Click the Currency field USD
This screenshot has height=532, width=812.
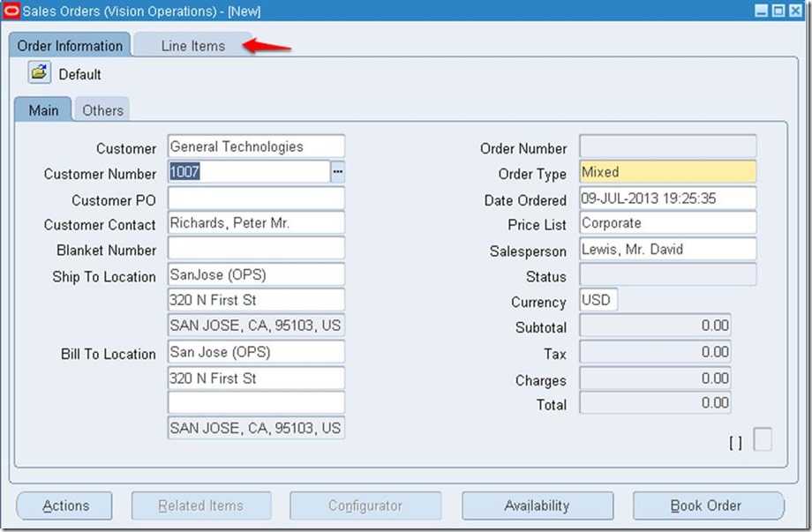point(598,300)
